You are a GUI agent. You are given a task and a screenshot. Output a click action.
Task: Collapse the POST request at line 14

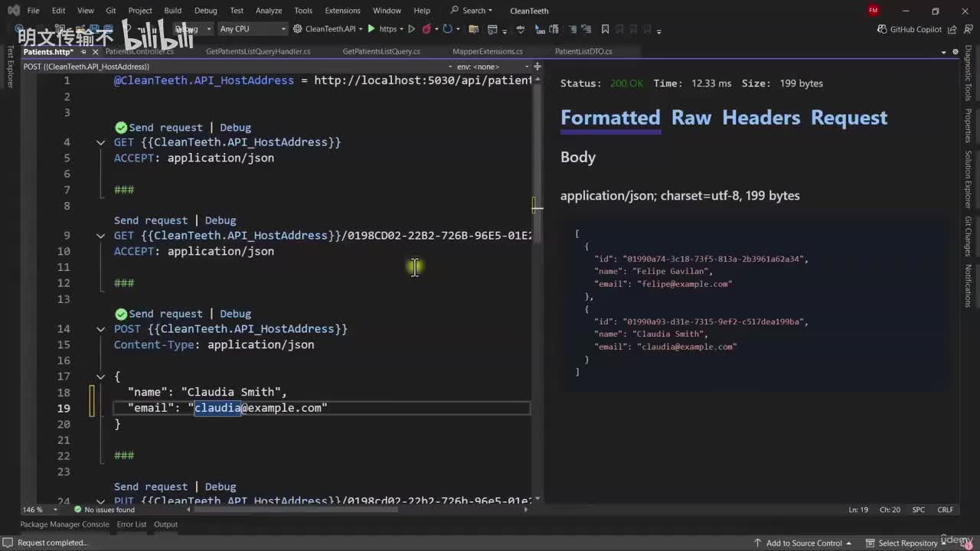[x=100, y=329]
